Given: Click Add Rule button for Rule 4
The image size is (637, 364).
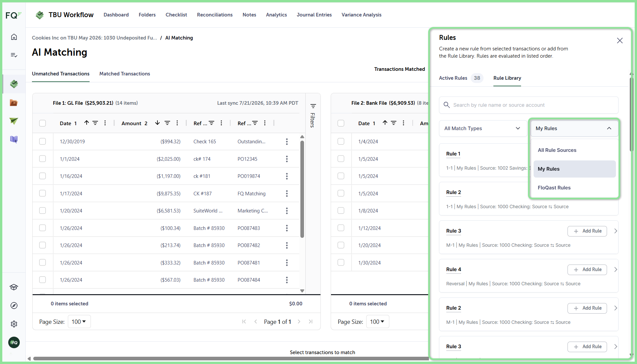Looking at the screenshot, I should [x=587, y=269].
